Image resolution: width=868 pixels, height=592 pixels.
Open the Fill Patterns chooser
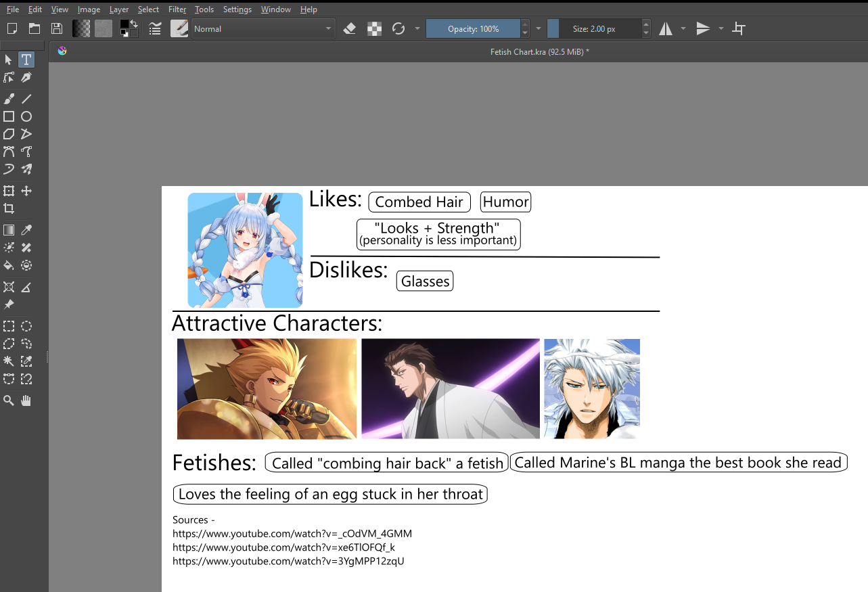pyautogui.click(x=104, y=28)
